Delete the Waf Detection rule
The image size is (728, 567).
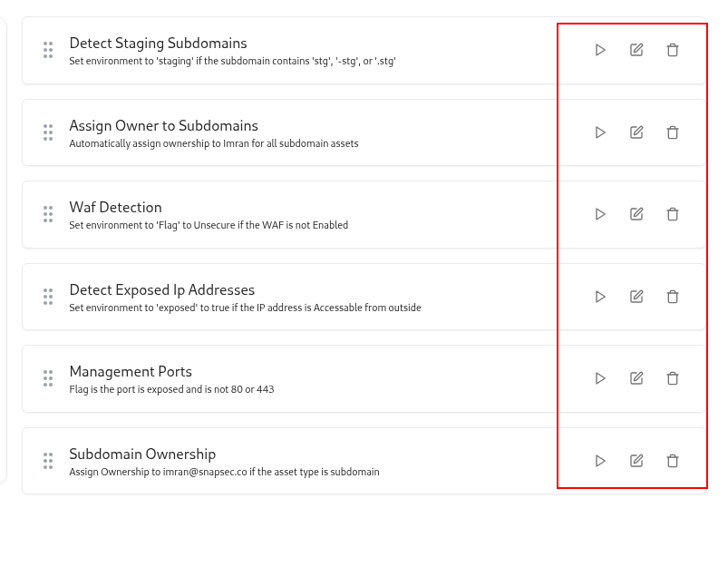[x=672, y=214]
